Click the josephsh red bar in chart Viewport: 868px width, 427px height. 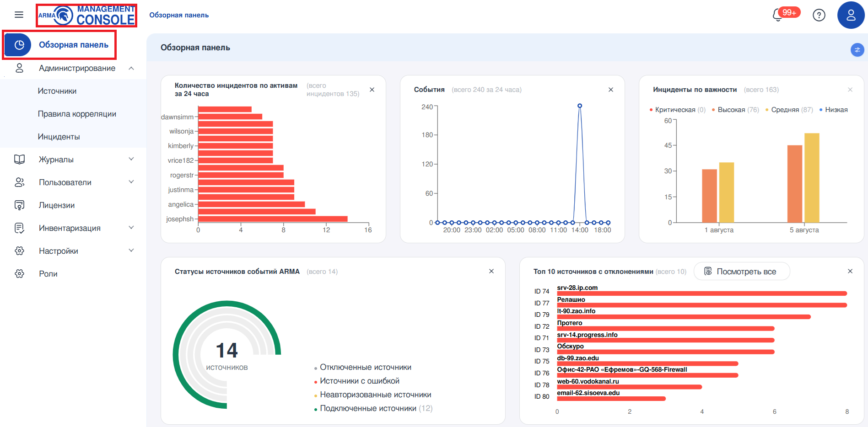tap(273, 219)
